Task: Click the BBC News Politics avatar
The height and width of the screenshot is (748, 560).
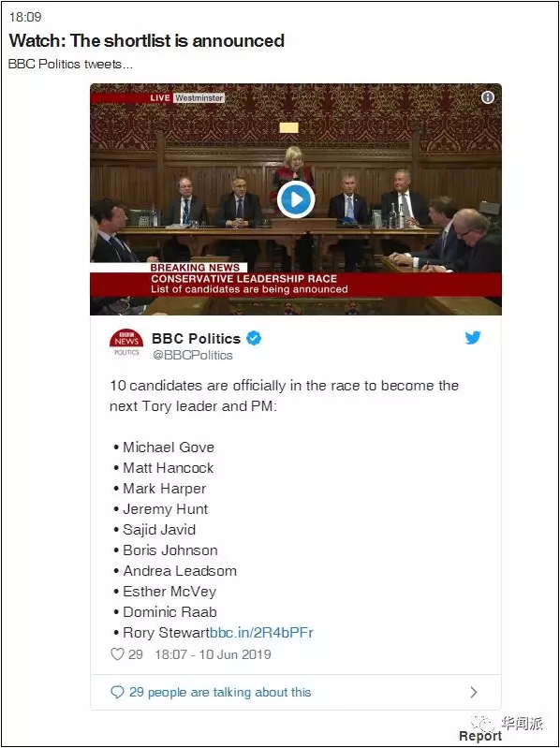Action: [126, 343]
